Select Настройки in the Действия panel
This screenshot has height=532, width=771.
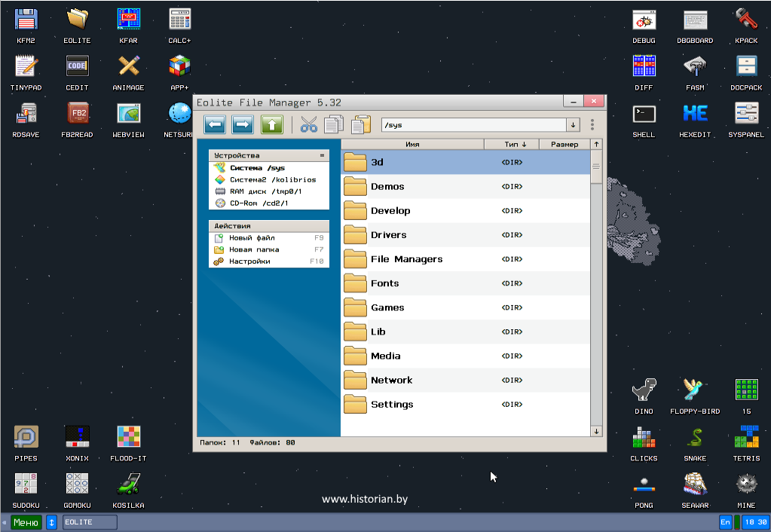tap(249, 261)
